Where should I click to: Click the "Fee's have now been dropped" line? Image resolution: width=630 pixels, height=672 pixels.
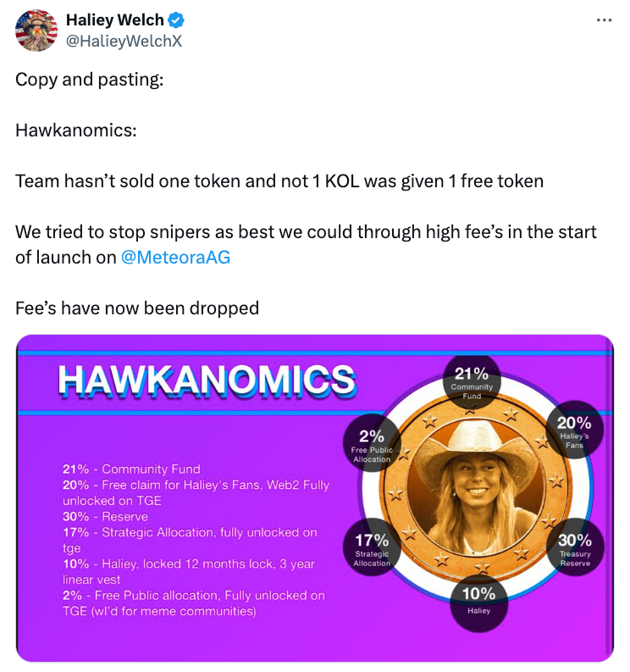[x=137, y=308]
